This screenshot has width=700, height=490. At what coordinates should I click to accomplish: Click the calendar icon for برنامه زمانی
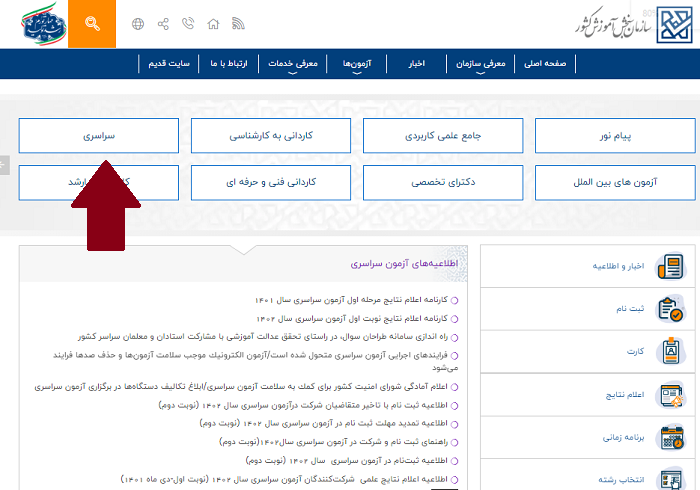tap(670, 438)
